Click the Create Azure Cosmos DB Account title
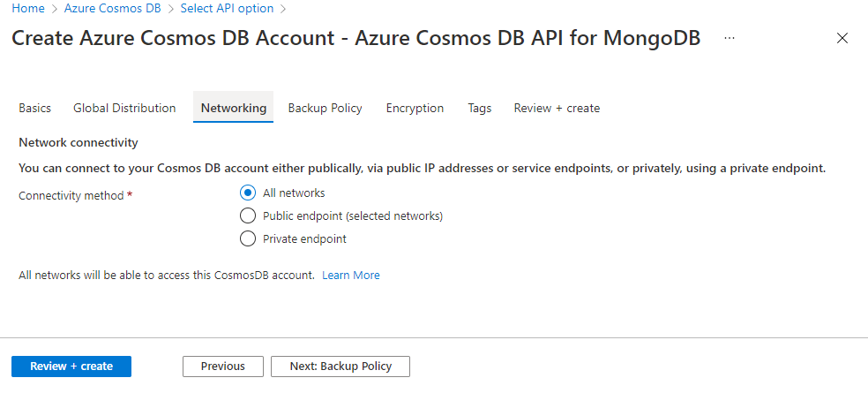The image size is (868, 393). pyautogui.click(x=356, y=38)
